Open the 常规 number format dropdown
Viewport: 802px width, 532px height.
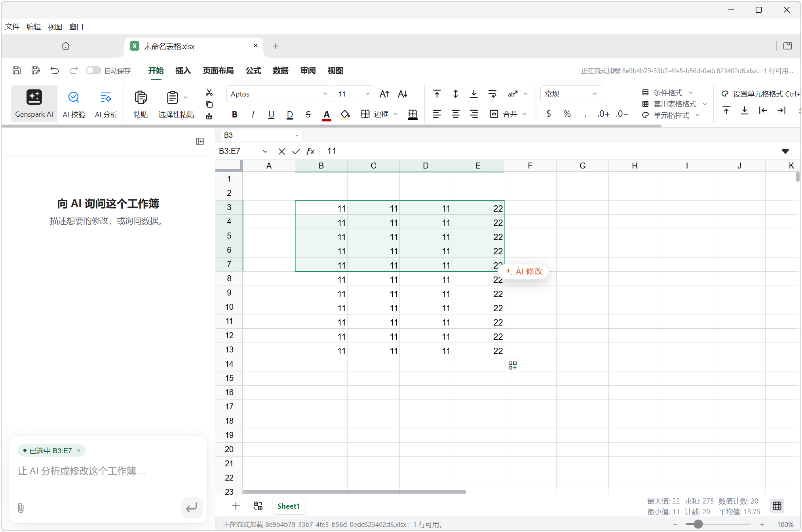571,94
